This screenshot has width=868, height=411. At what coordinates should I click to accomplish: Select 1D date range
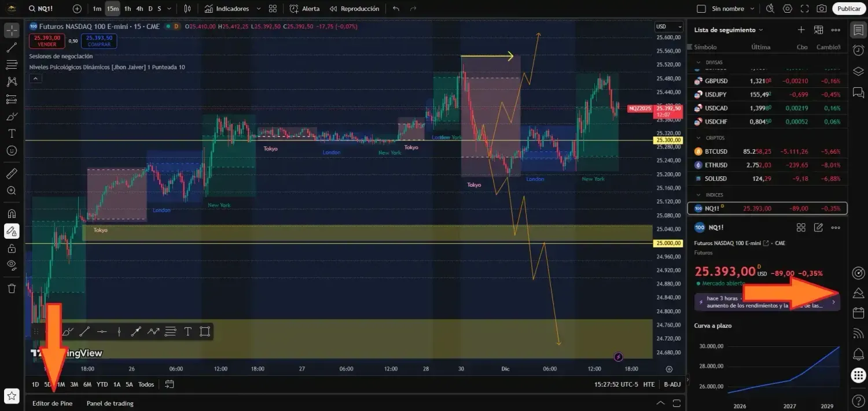tap(35, 384)
